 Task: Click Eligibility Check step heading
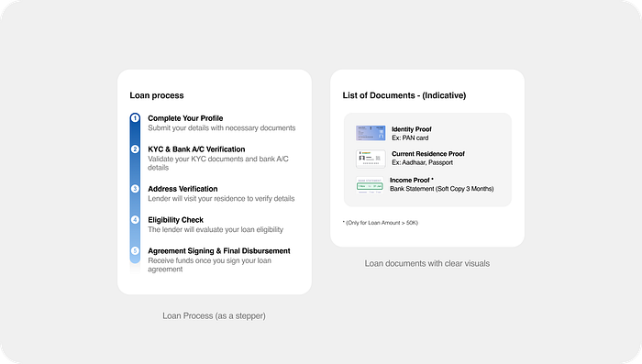[176, 220]
